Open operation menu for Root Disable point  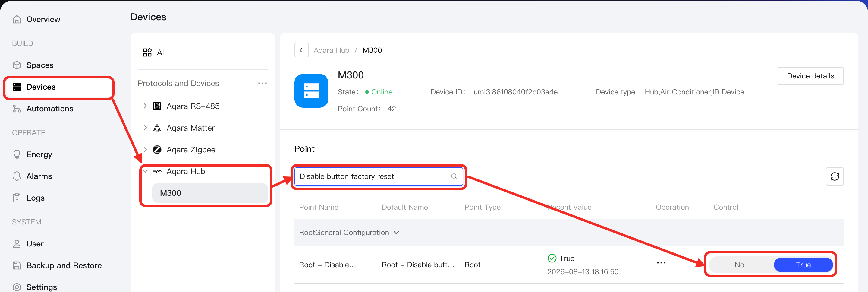coord(661,263)
